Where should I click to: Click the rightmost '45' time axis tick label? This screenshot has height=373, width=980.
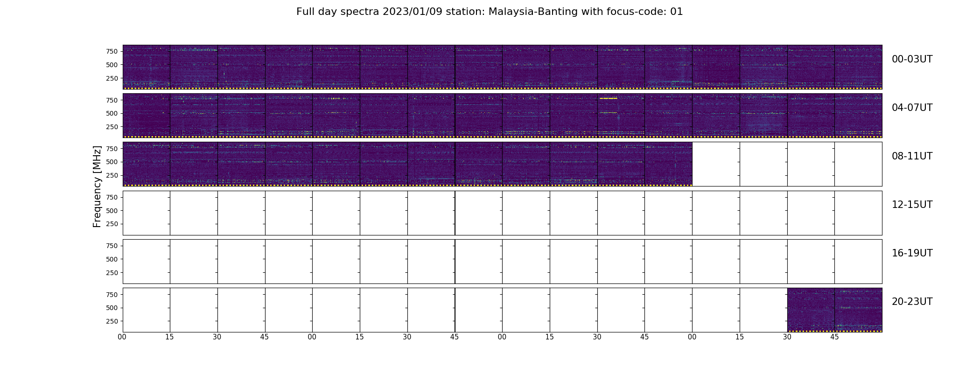(834, 337)
